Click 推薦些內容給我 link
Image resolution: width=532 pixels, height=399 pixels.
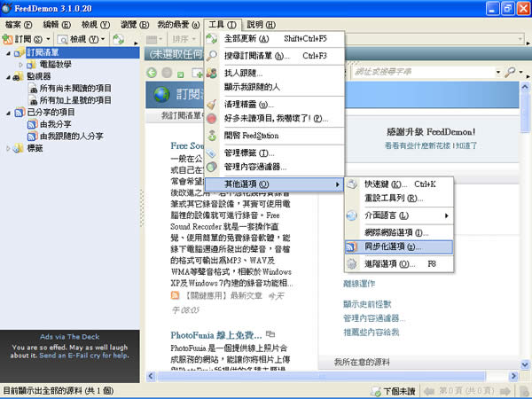point(372,332)
